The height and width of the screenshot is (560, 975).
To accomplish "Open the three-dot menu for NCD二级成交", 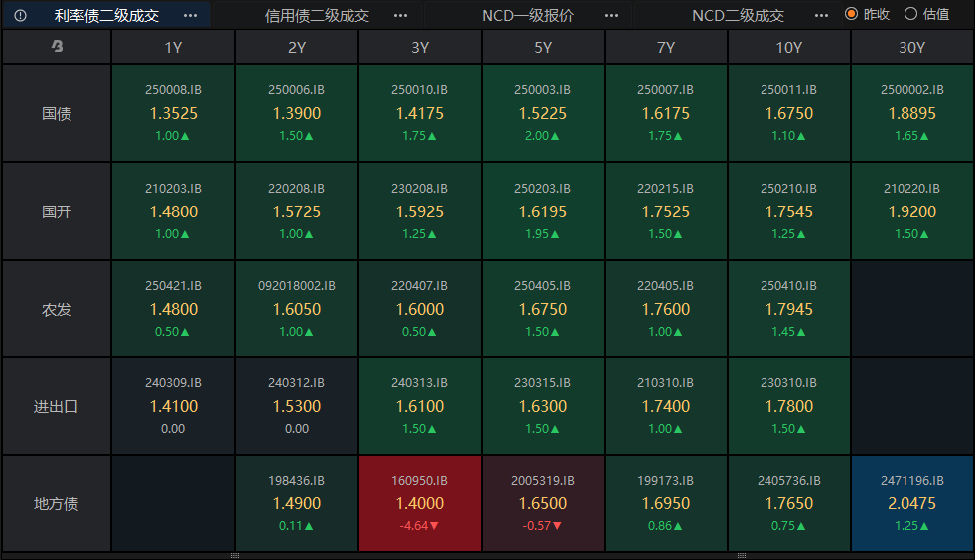I will click(821, 16).
